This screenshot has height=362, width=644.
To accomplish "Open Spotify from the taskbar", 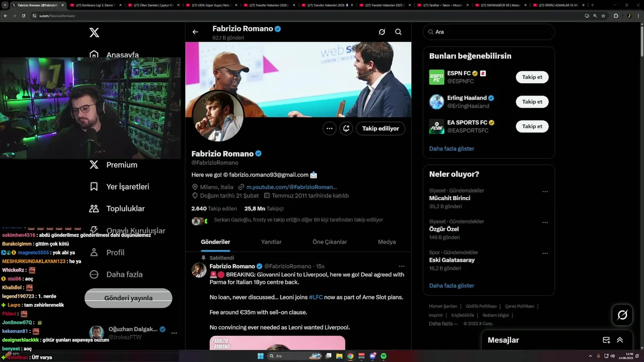I will pos(383,356).
